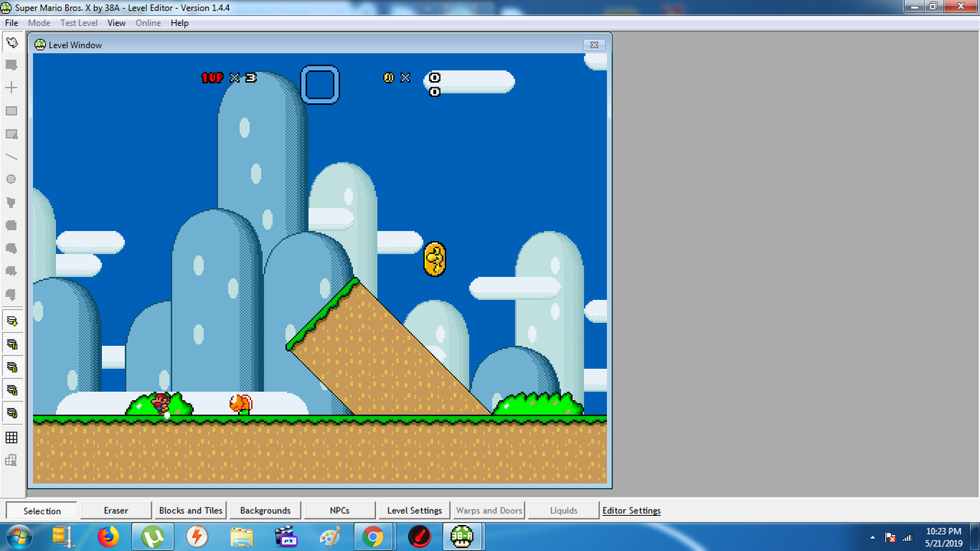Click the layers icon labeled N

pyautogui.click(x=11, y=344)
